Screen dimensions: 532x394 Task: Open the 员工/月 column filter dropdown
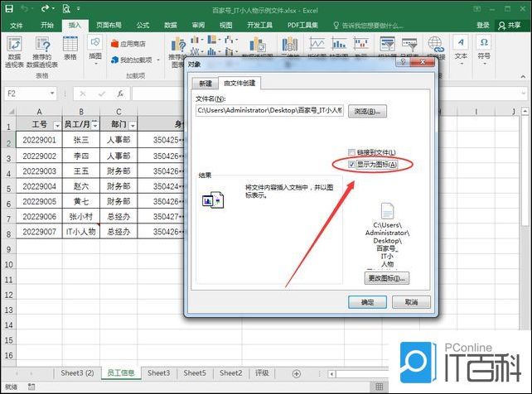tap(95, 125)
